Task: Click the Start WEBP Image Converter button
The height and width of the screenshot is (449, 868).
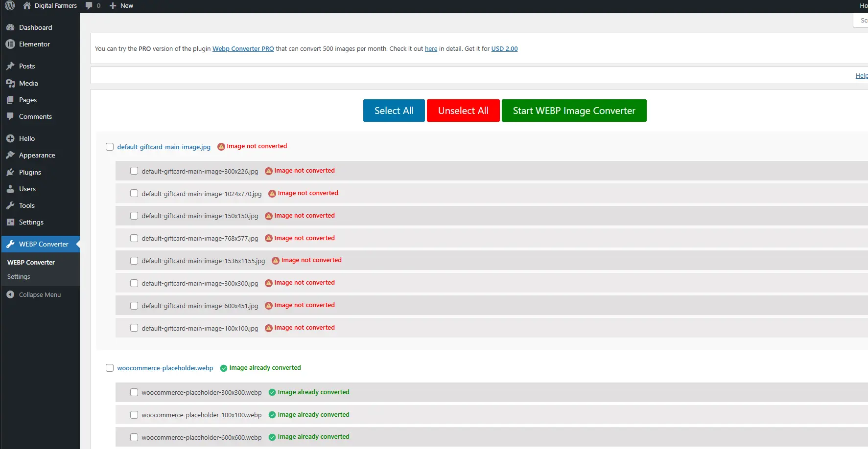Action: 574,111
